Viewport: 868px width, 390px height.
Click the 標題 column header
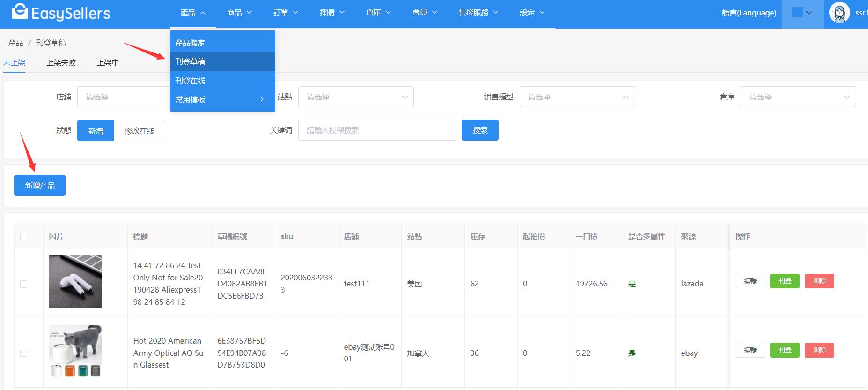140,236
